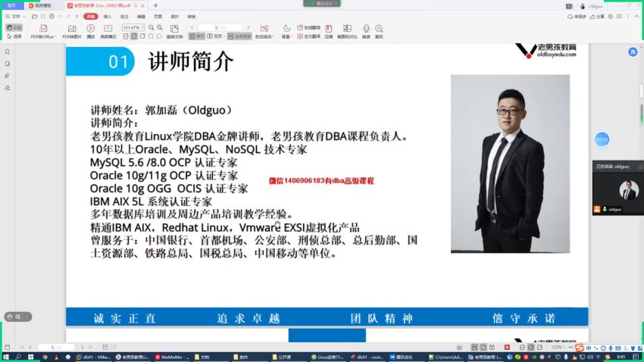
Task: Click the 全文翻译 full-text translate icon
Action: pos(300,36)
